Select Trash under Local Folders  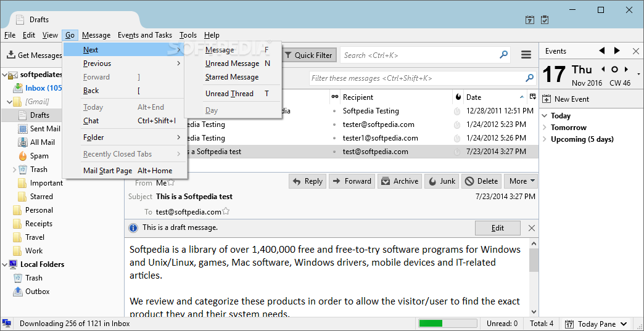[x=34, y=277]
